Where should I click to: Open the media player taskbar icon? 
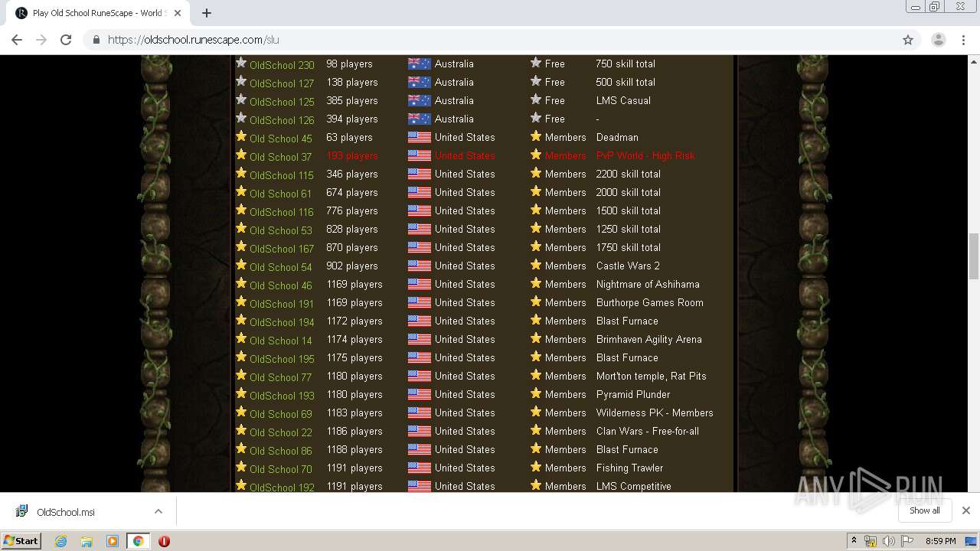pyautogui.click(x=113, y=541)
